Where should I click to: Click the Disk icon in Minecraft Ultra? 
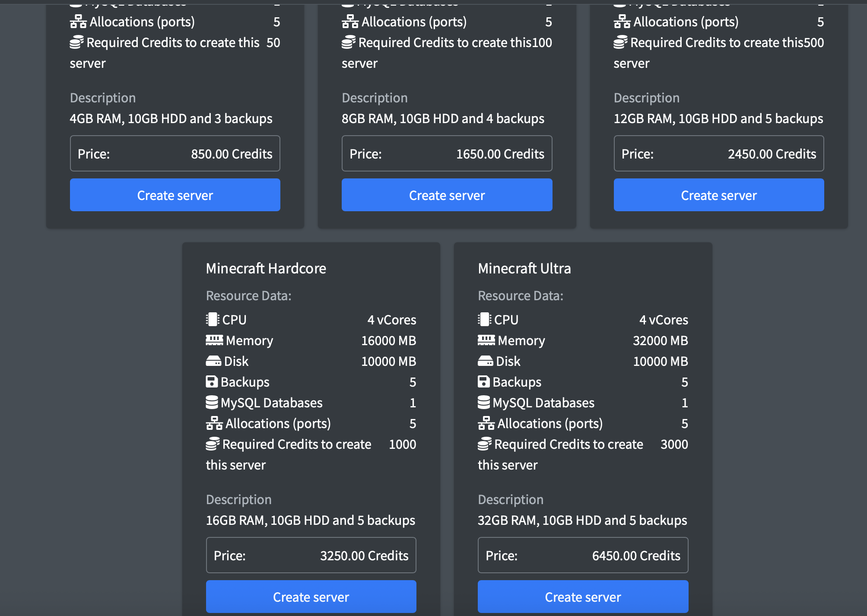pos(485,361)
